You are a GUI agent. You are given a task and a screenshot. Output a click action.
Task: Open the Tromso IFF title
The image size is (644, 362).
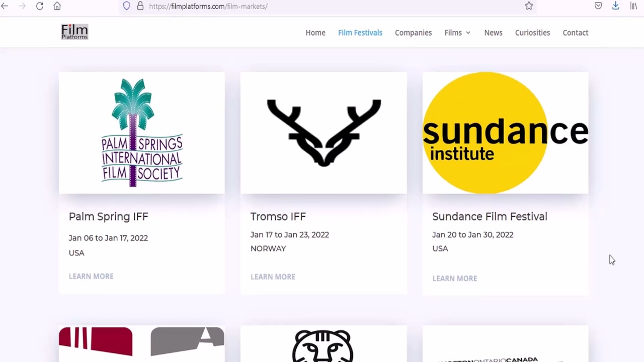tap(278, 217)
